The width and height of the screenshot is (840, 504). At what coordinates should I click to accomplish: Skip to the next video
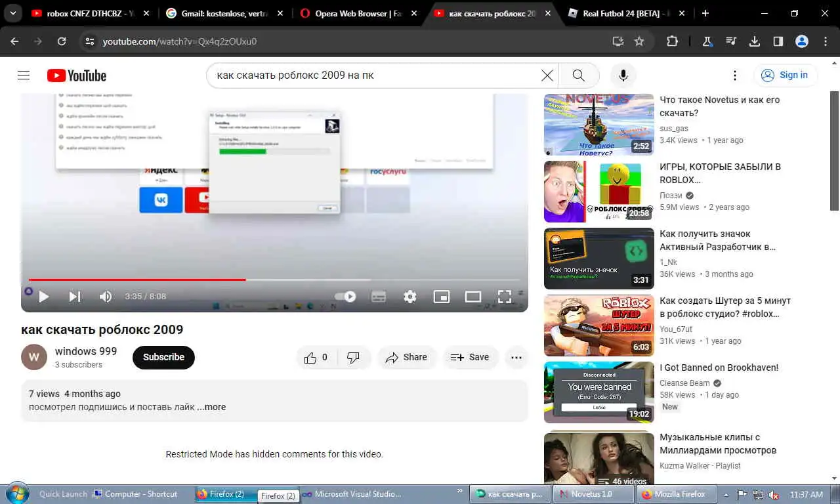click(x=75, y=297)
